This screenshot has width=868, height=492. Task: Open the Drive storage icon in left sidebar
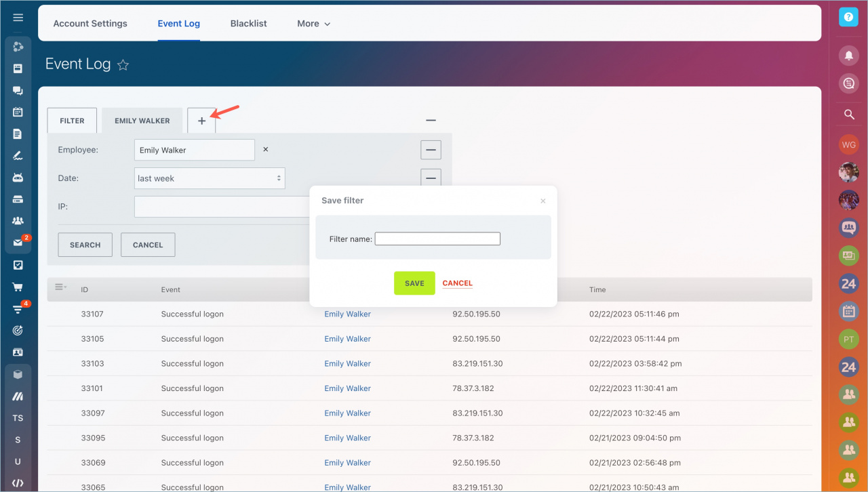(18, 199)
